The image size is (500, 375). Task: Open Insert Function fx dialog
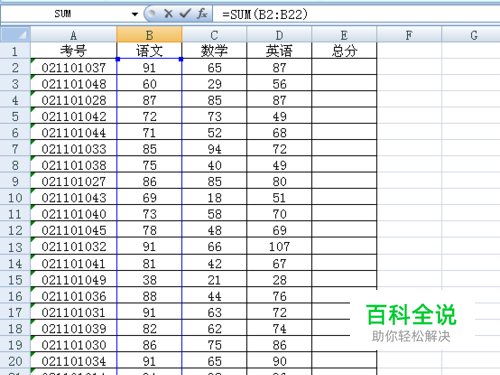[202, 14]
